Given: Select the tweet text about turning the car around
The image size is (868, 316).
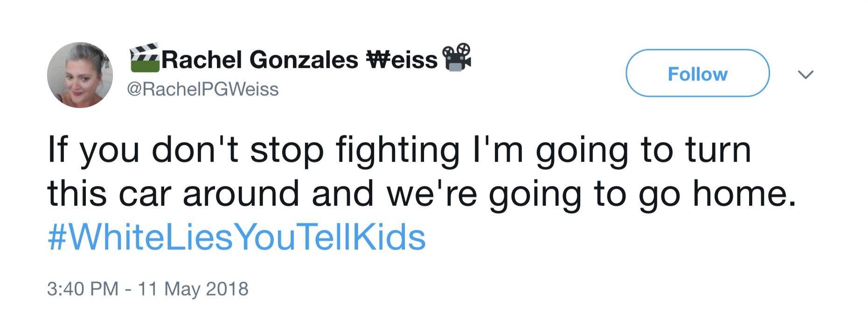Looking at the screenshot, I should tap(422, 172).
